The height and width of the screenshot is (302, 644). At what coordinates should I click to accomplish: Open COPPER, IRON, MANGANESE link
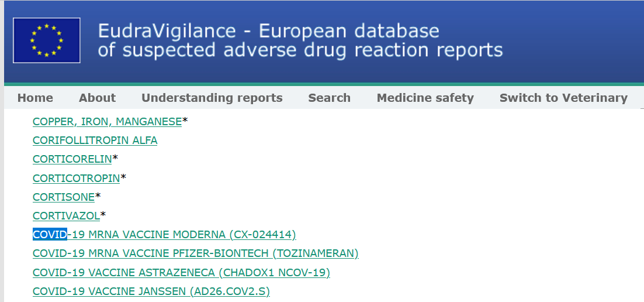coord(107,121)
